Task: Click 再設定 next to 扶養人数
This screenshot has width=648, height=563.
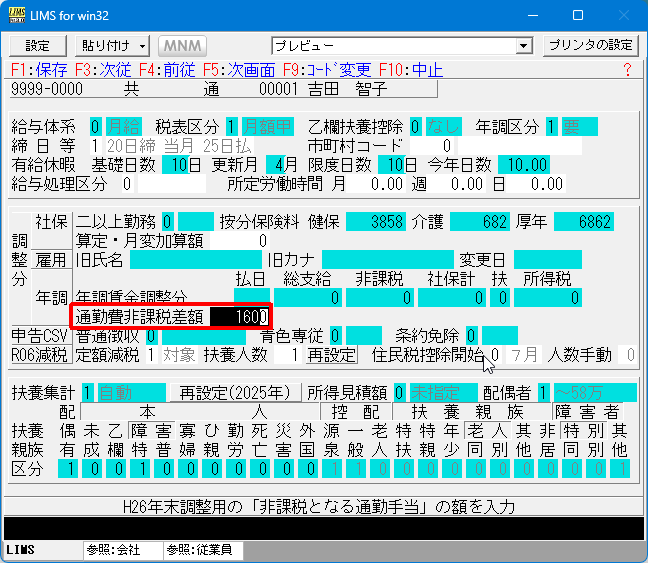Action: (331, 355)
